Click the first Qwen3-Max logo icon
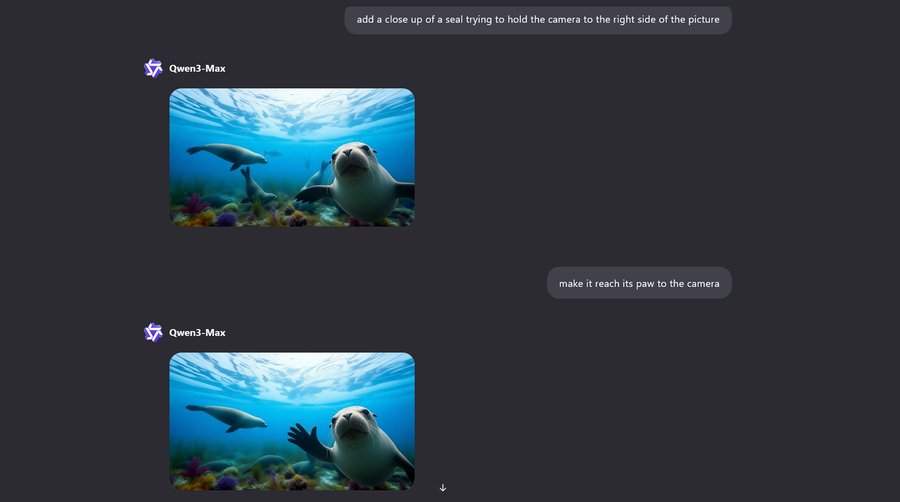Screen dimensions: 900x502 coord(153,68)
